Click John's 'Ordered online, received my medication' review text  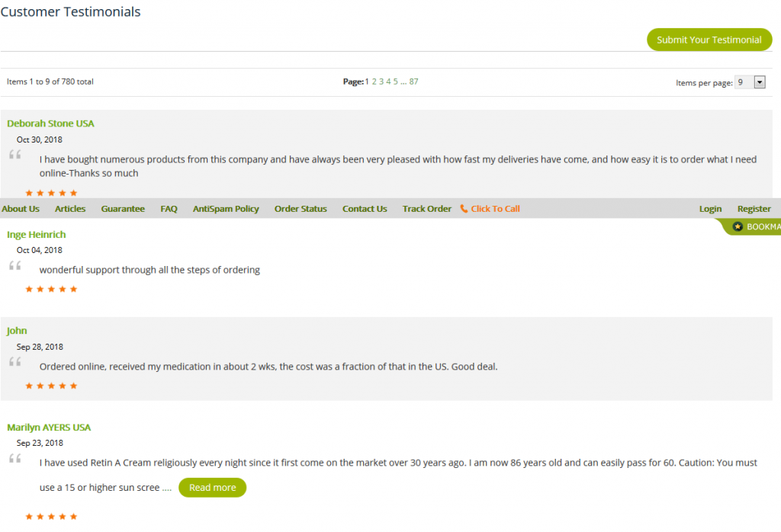(x=268, y=367)
